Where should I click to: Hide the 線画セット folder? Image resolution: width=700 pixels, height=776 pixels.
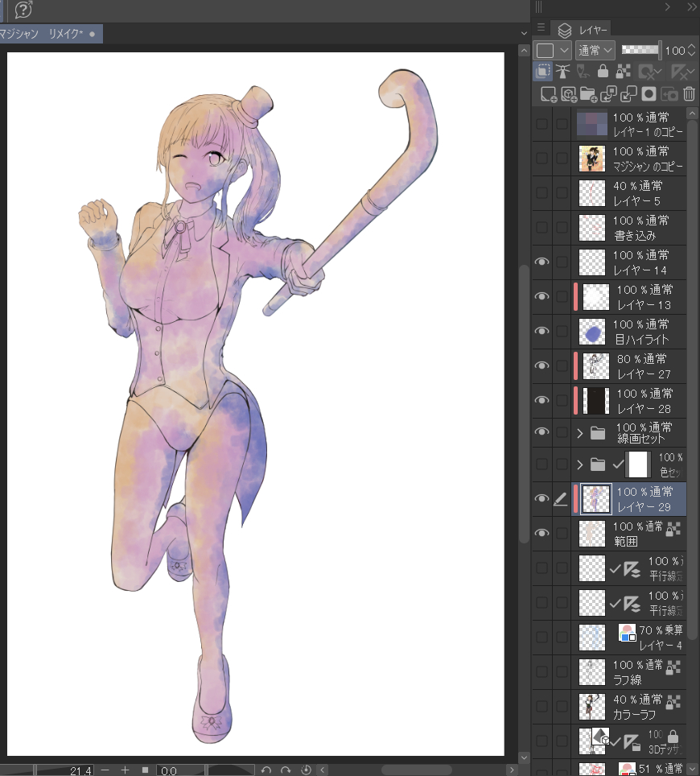542,432
